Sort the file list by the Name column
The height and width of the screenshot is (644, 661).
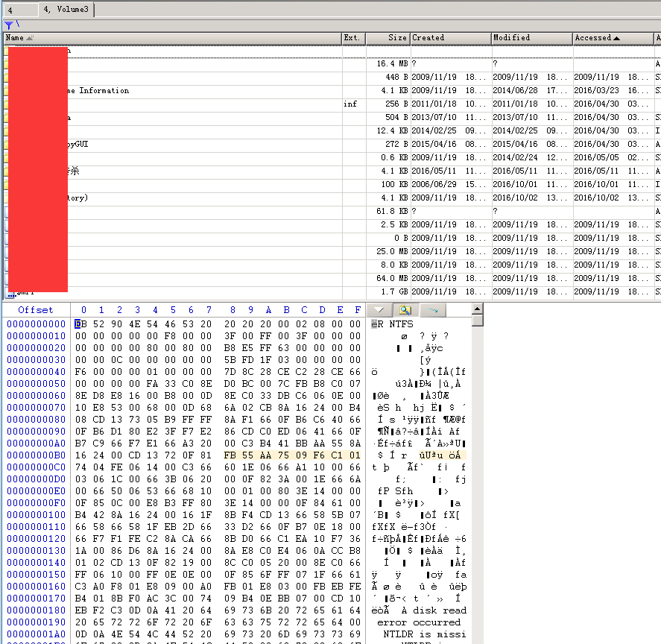172,38
